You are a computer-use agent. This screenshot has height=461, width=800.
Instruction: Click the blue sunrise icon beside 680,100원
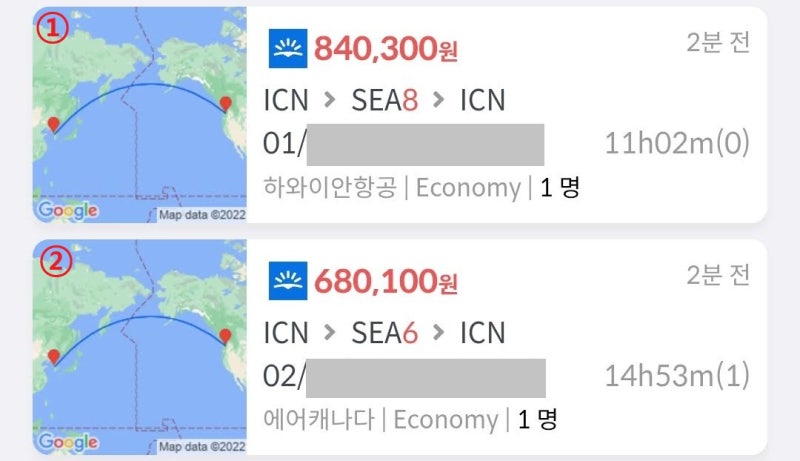[x=288, y=282]
